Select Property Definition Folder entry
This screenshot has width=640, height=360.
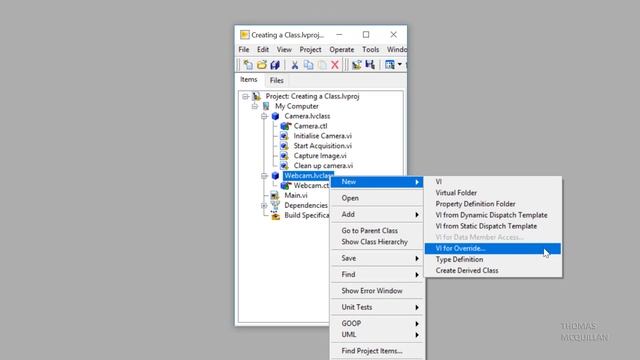(x=493, y=204)
